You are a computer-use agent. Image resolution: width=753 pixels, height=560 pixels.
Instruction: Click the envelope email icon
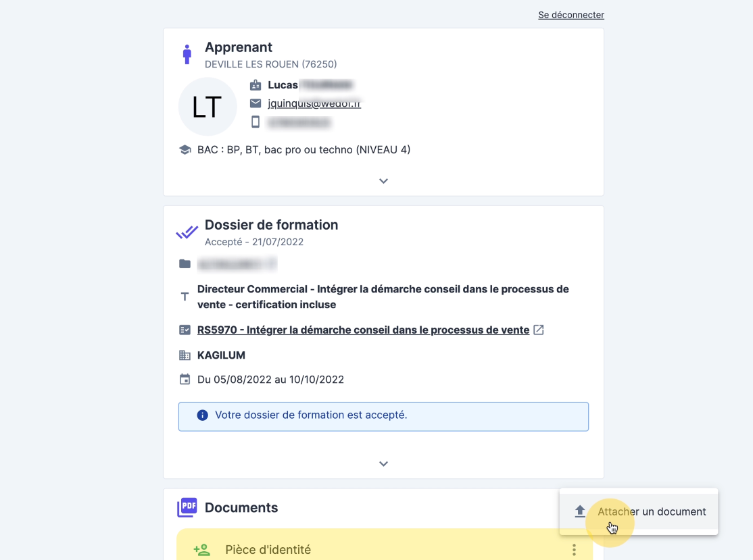click(256, 103)
